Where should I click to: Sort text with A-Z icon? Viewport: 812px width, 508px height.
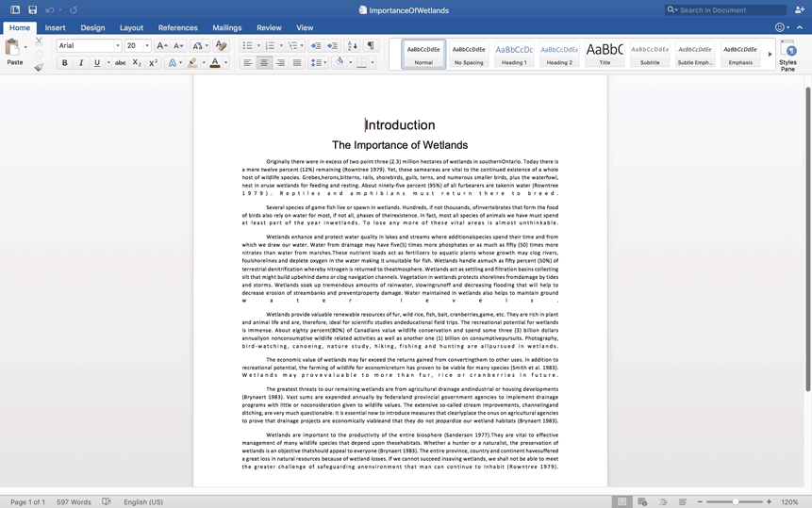[352, 45]
